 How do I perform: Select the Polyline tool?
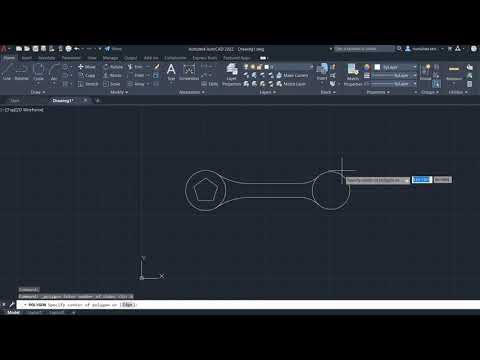21,71
